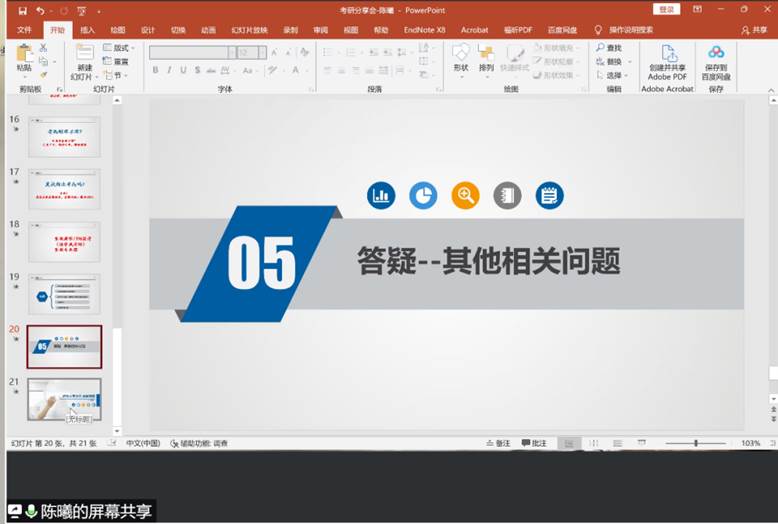The image size is (778, 524).
Task: Toggle Bold formatting in font group
Action: coord(155,70)
